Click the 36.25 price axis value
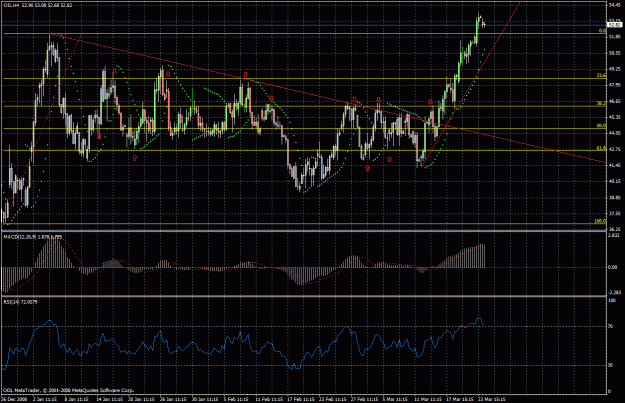625x403 pixels. [614, 229]
